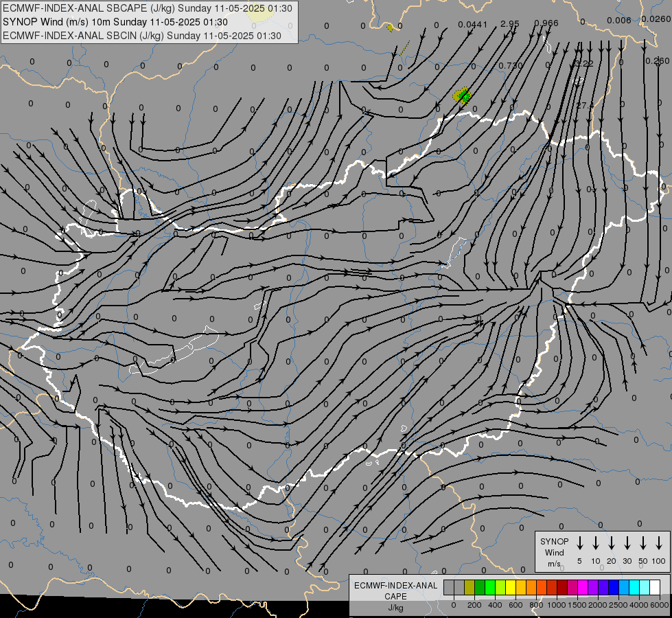This screenshot has height=618, width=672.
Task: Click the 27.4 value on the map
Action: (x=585, y=106)
